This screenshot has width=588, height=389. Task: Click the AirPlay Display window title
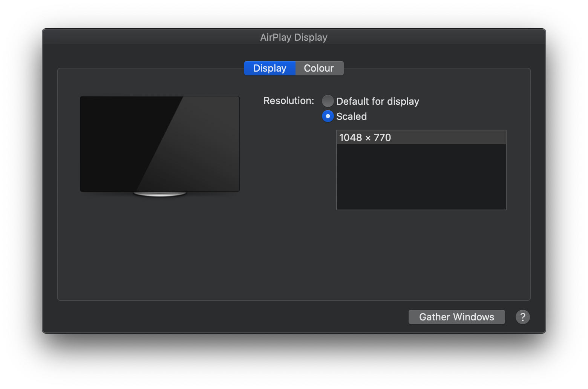click(294, 37)
